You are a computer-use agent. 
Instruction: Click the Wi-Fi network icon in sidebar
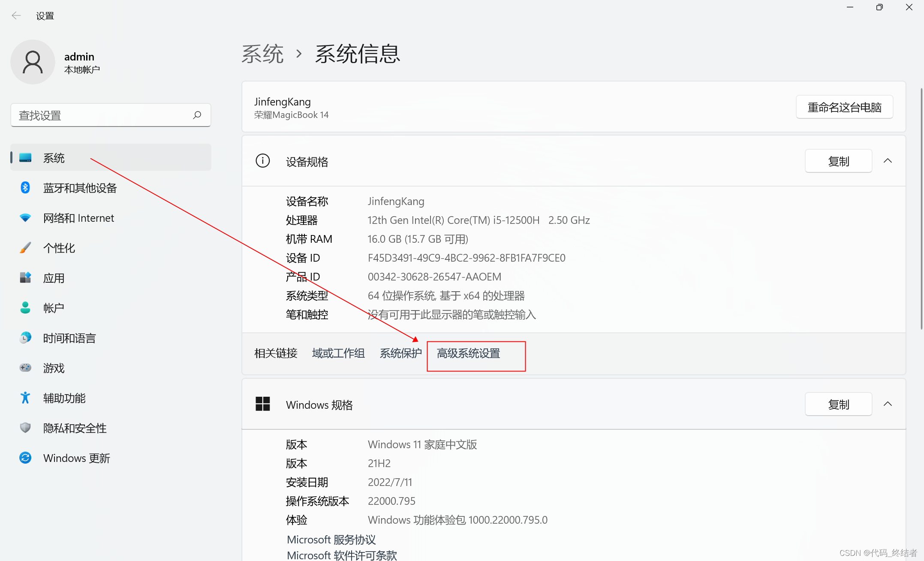[x=25, y=218]
